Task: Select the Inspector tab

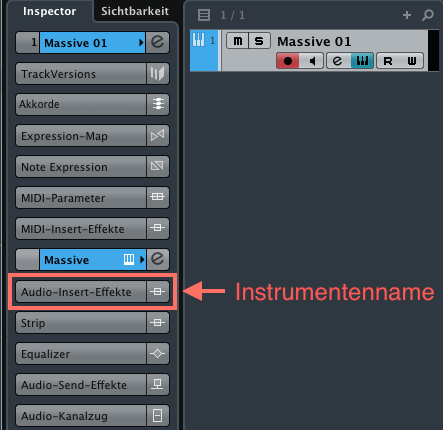Action: (49, 11)
